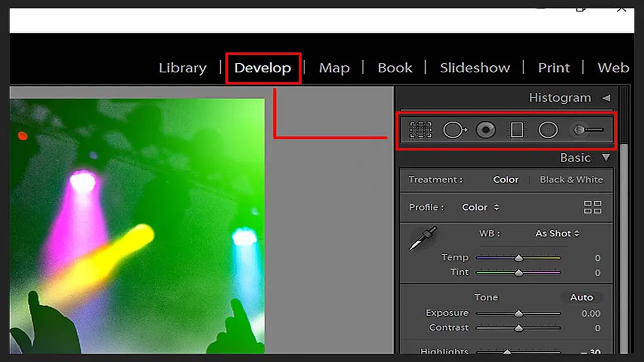Click the Exposure value 0.00
The height and width of the screenshot is (362, 644).
tap(591, 314)
